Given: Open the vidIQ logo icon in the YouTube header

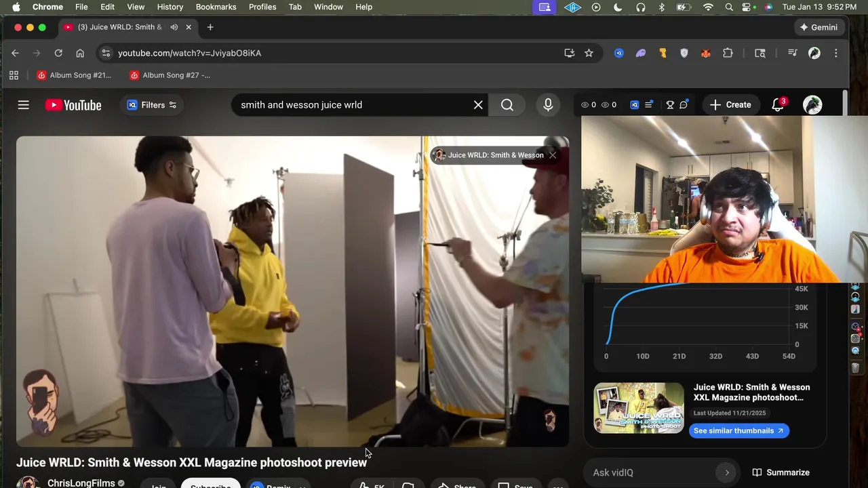Looking at the screenshot, I should tap(634, 105).
